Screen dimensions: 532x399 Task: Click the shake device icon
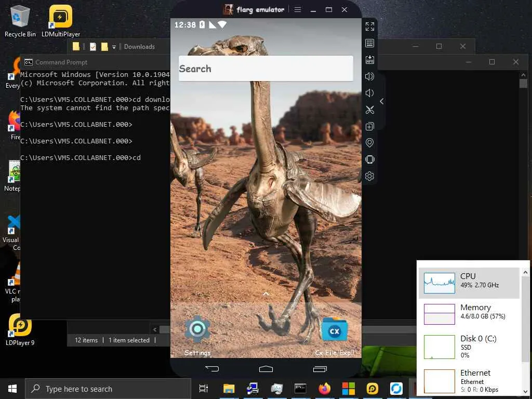pyautogui.click(x=370, y=159)
